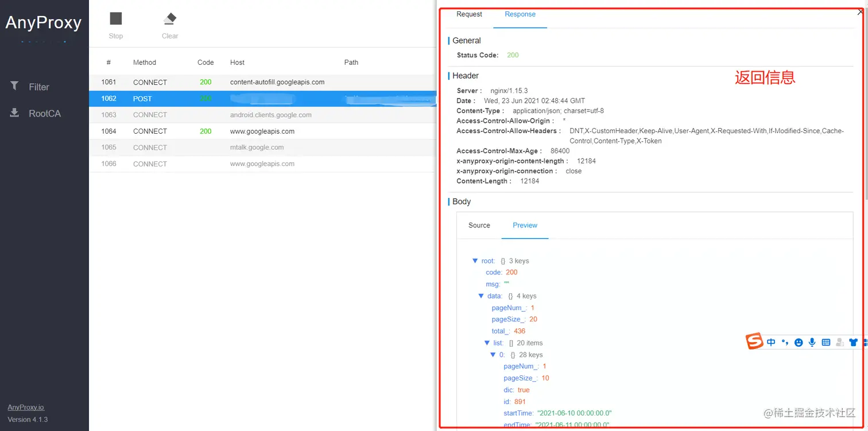Collapse the root JSON node
The width and height of the screenshot is (868, 431).
475,261
